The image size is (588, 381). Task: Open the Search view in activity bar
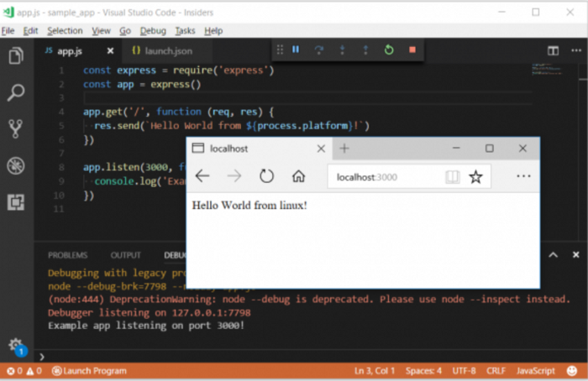pyautogui.click(x=16, y=92)
